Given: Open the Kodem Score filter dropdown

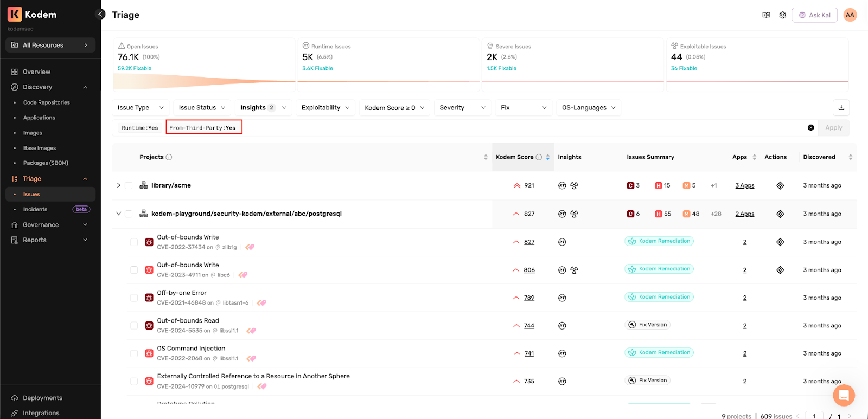Looking at the screenshot, I should tap(395, 107).
